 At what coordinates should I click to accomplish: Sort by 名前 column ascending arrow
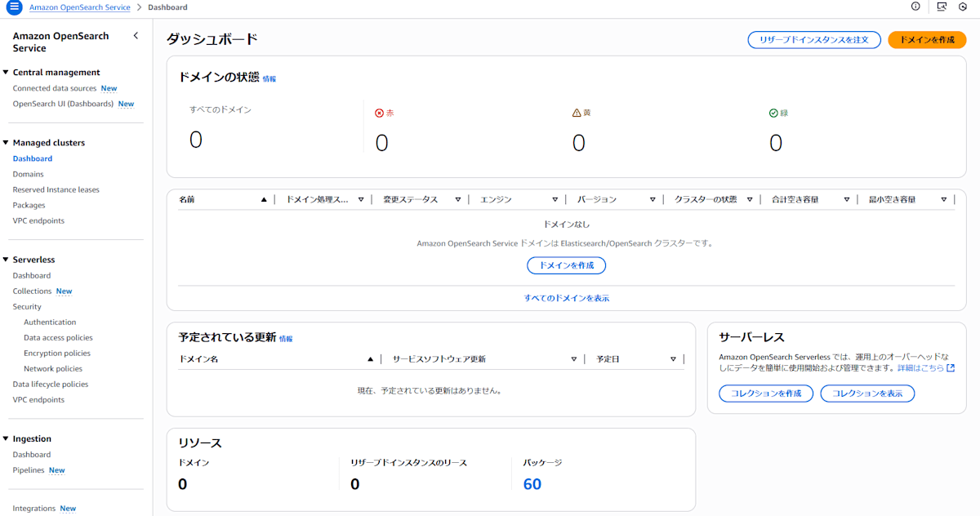tap(264, 199)
